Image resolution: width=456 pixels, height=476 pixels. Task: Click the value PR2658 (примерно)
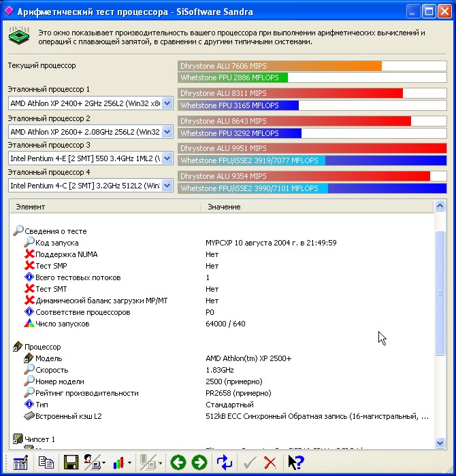[238, 393]
